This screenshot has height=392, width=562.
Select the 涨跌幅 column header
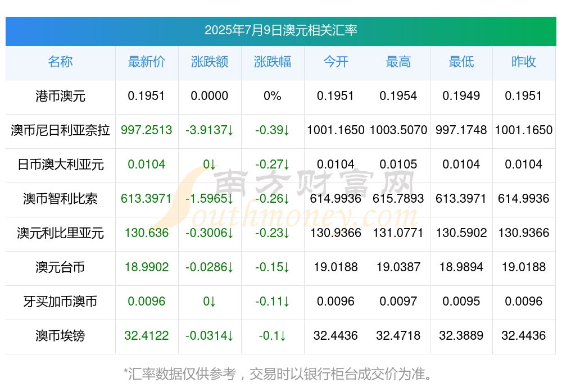coord(273,62)
